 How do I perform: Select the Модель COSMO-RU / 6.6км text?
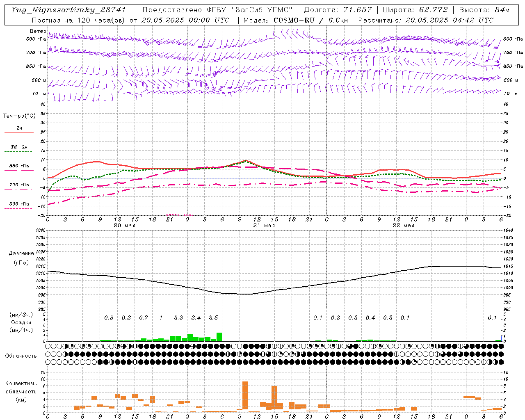coord(296,20)
